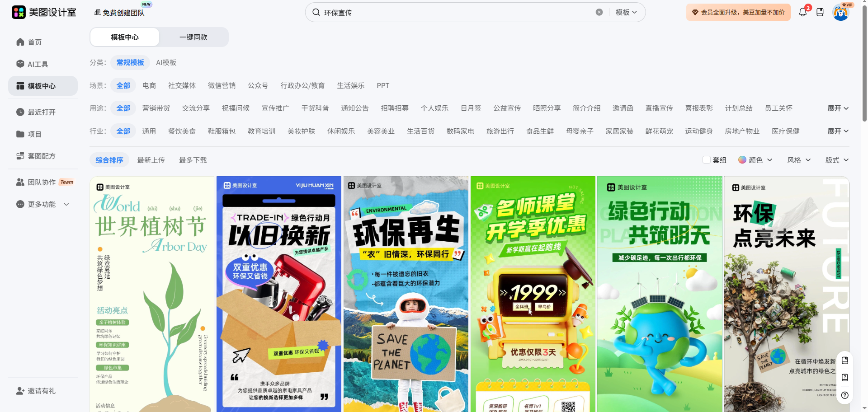
Task: Open the projects folder icon
Action: click(20, 134)
